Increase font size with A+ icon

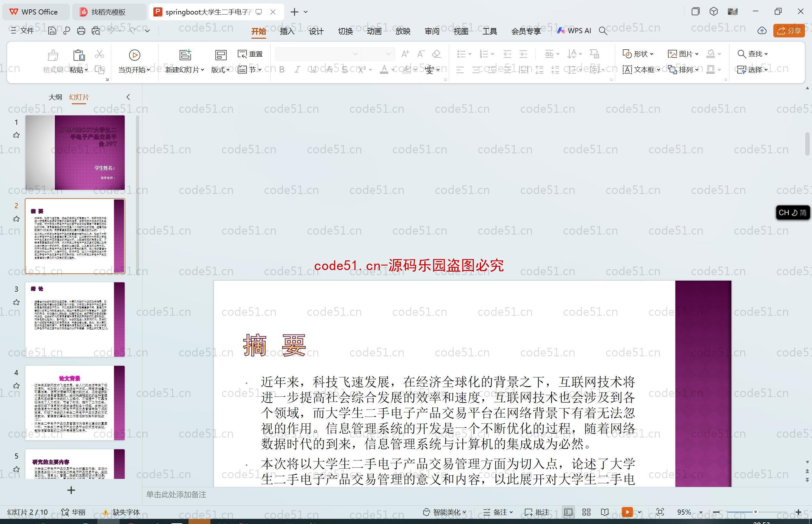pyautogui.click(x=405, y=54)
